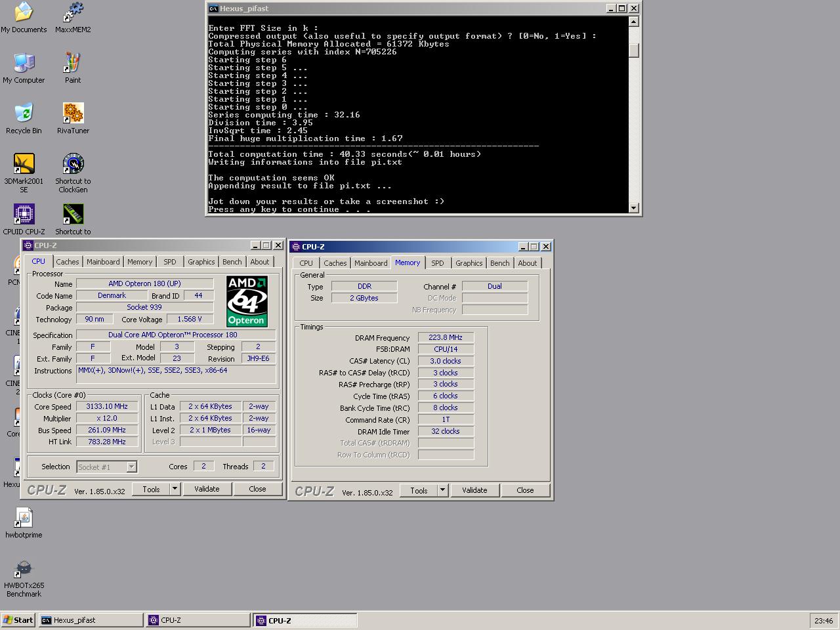Screen dimensions: 840x630
Task: Open My Documents desktop icon
Action: click(x=24, y=17)
